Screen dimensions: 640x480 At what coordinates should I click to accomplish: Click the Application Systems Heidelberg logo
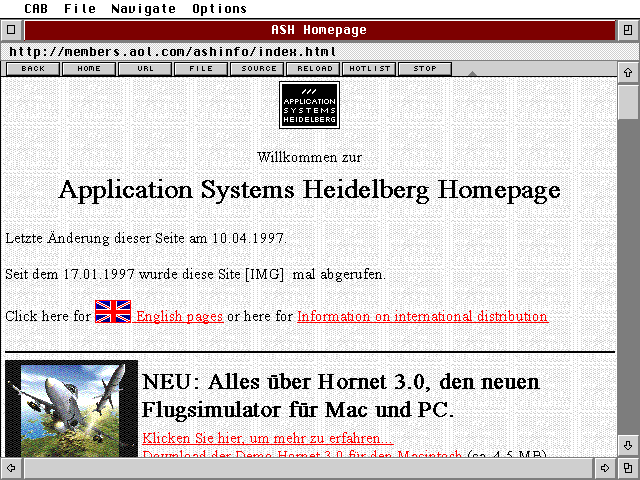coord(309,105)
